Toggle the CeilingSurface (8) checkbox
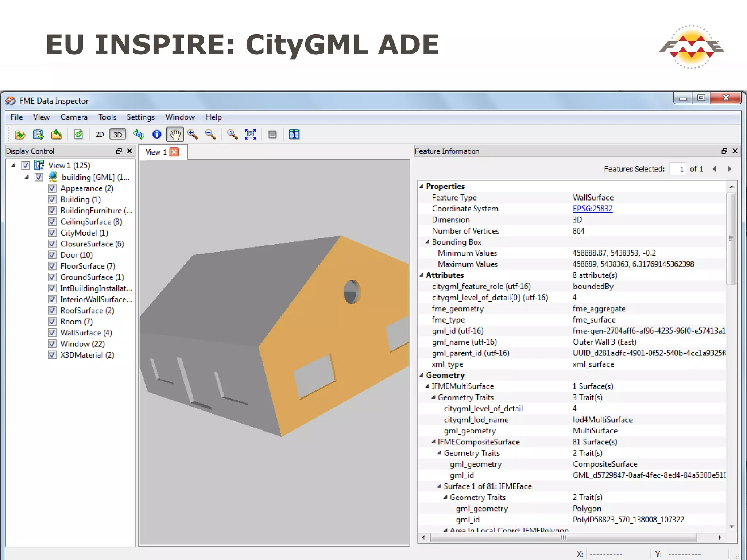This screenshot has width=747, height=560. (x=52, y=222)
